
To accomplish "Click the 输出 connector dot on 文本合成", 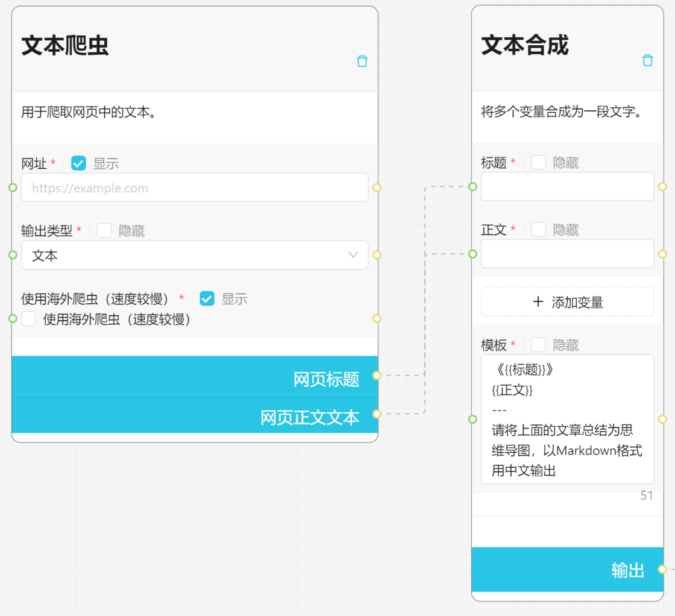I will tap(662, 569).
